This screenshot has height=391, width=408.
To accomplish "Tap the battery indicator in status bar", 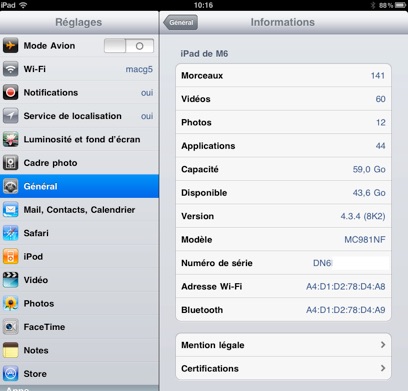I will [400, 5].
